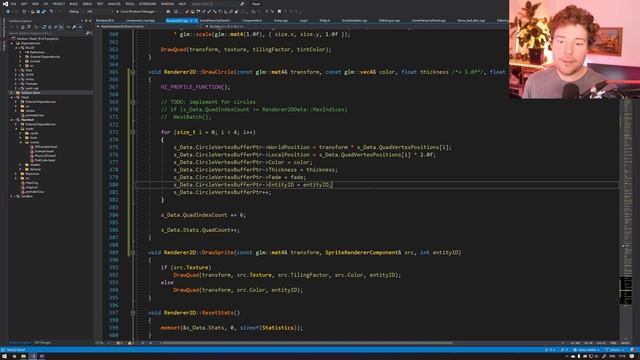
Task: Click the s_Data.QuadIndexCount += 6; line
Action: point(203,215)
